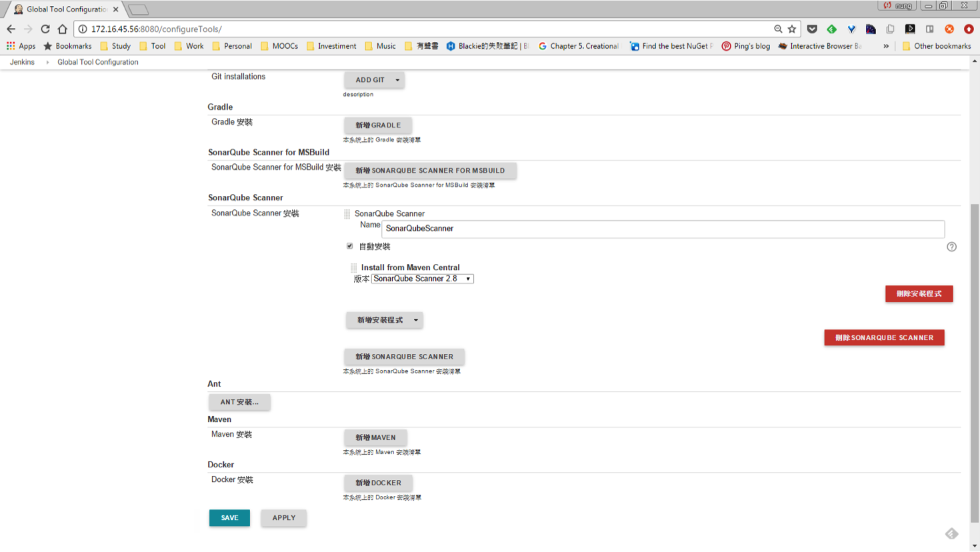This screenshot has width=980, height=552.
Task: Click the green diamond extension icon
Action: coord(831,29)
